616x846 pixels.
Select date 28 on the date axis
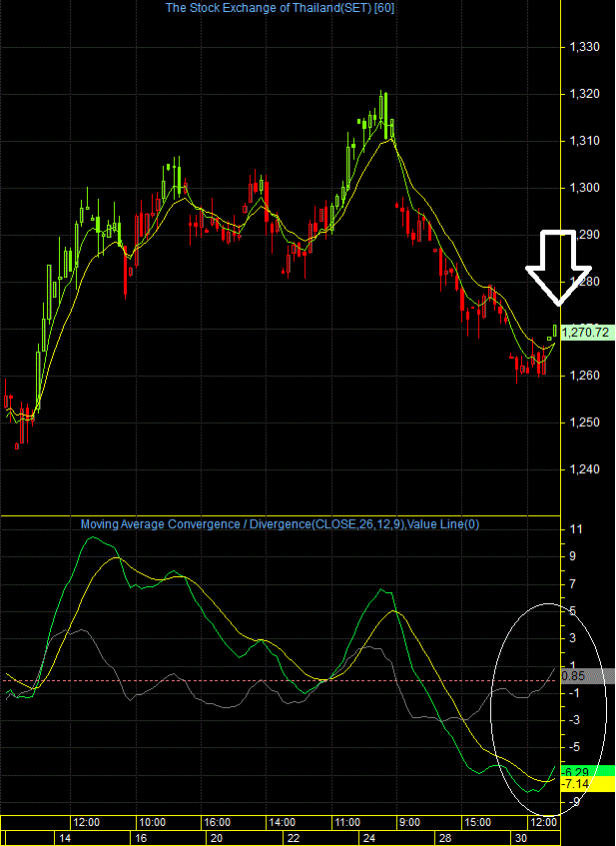[x=444, y=839]
